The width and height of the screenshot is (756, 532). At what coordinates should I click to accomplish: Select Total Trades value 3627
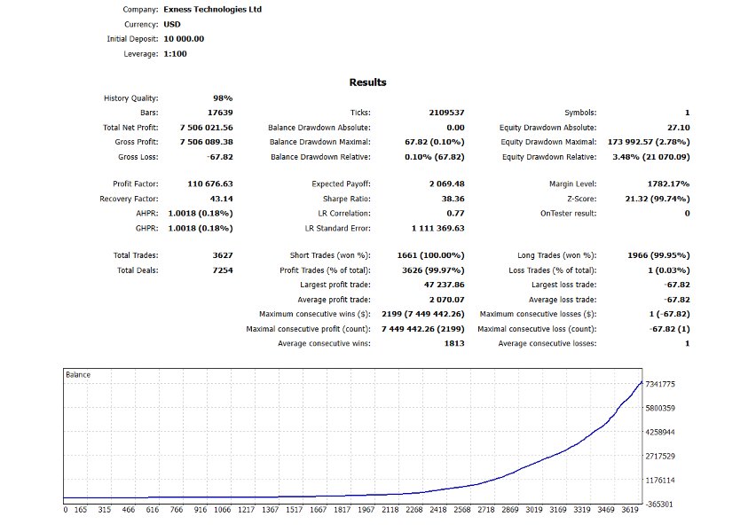click(x=223, y=255)
